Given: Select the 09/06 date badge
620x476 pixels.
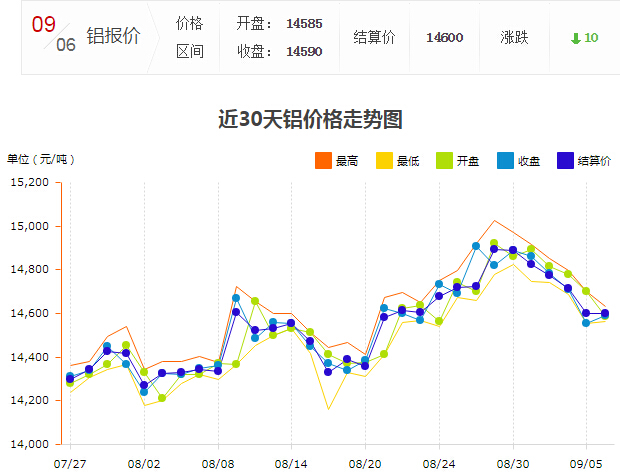Looking at the screenshot, I should 53,34.
